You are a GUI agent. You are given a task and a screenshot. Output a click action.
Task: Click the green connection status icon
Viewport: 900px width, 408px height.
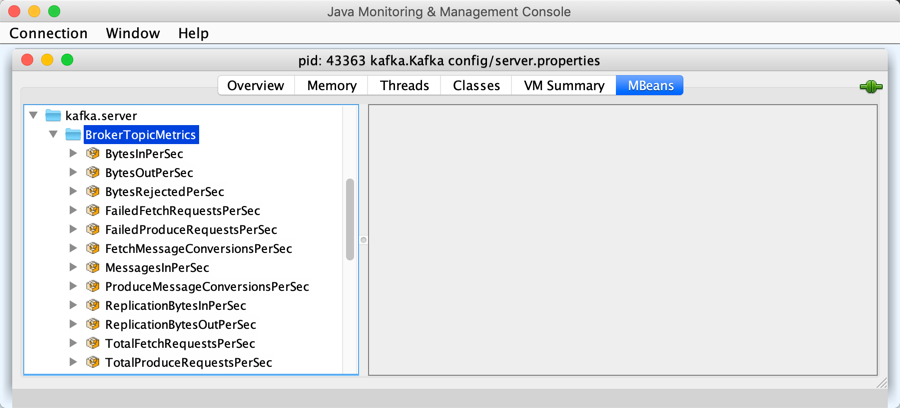(x=870, y=86)
